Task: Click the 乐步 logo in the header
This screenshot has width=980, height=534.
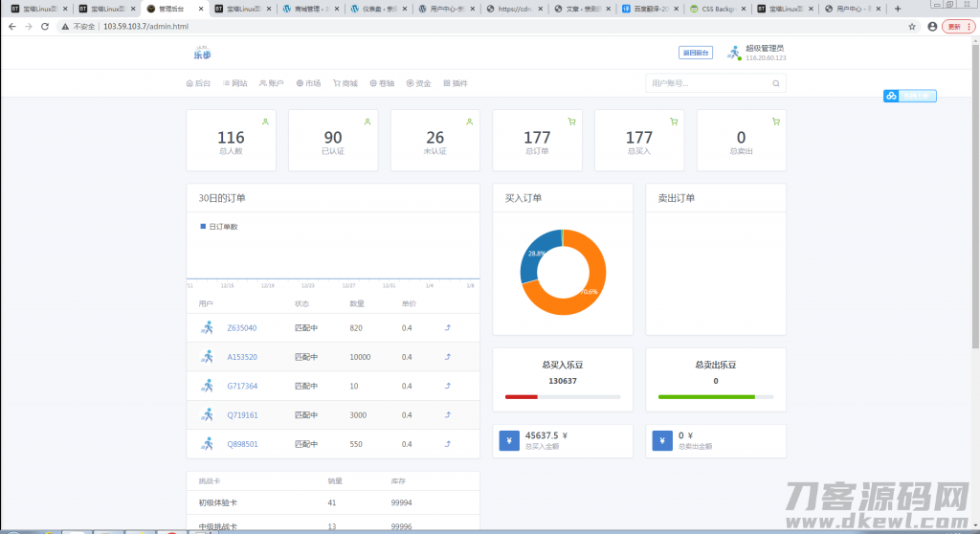Action: tap(202, 53)
